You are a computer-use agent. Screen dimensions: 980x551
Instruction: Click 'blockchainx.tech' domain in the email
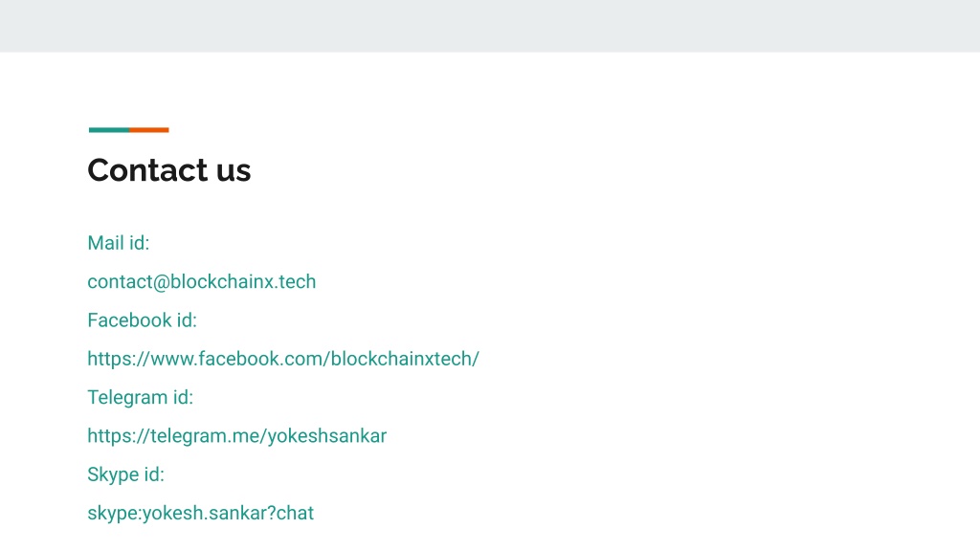[x=243, y=282]
